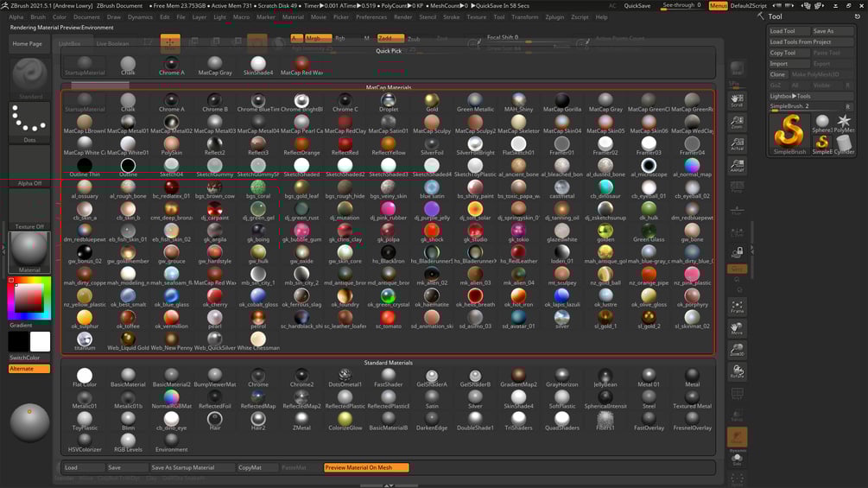Choose the Outline Thin material
This screenshot has width=868, height=488.
(x=85, y=166)
